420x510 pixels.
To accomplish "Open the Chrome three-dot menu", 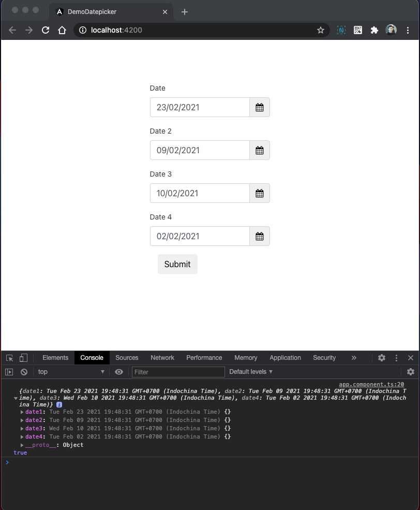I will [x=408, y=30].
